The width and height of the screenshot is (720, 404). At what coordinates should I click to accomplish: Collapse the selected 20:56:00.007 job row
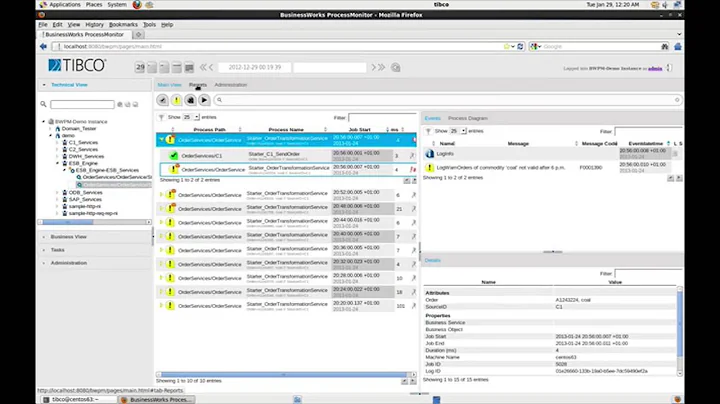click(x=161, y=139)
